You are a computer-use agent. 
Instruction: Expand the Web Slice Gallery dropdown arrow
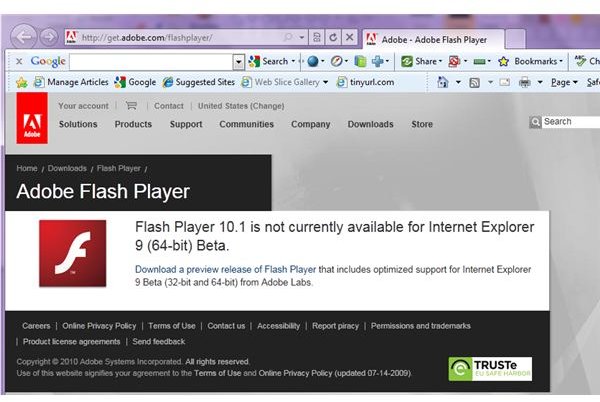coord(325,82)
